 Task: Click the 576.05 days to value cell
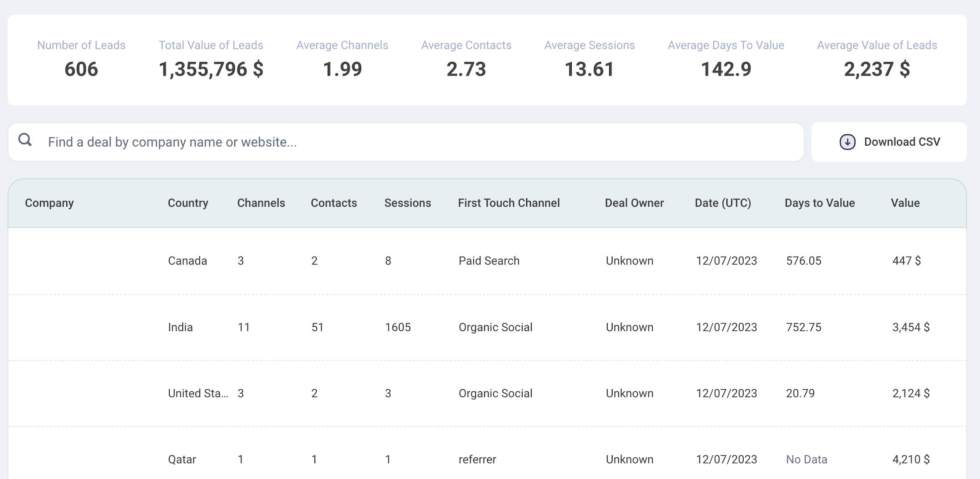(804, 261)
